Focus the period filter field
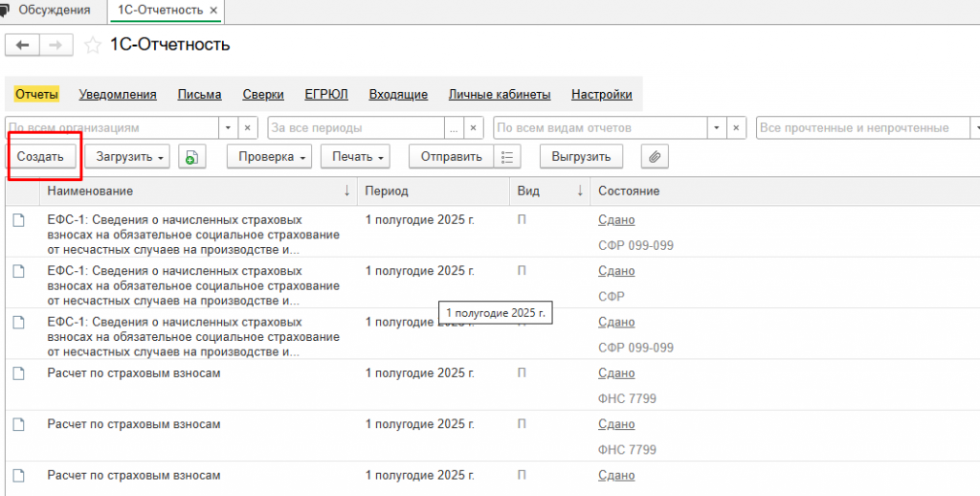 click(x=356, y=127)
